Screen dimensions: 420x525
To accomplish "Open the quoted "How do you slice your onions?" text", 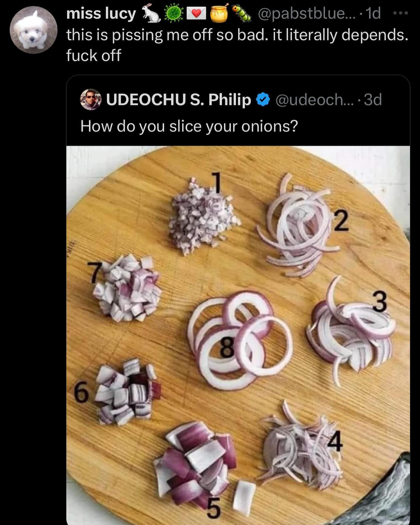I will coord(189,126).
